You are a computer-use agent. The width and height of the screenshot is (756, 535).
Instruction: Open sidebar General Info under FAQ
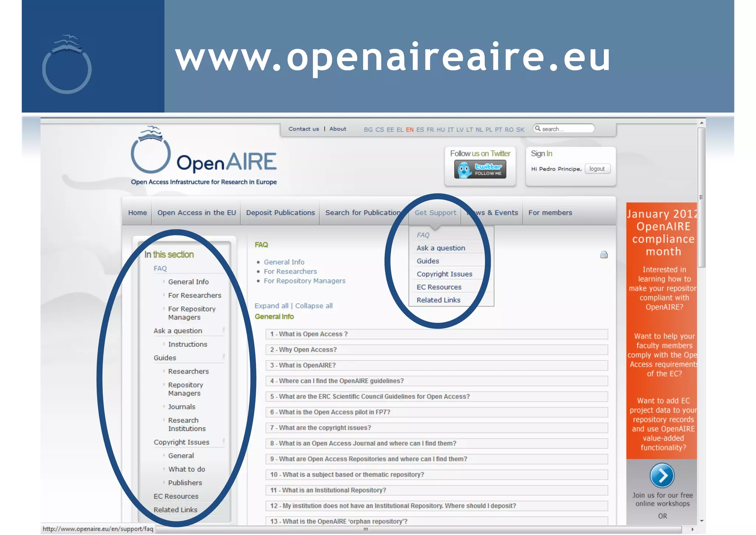188,282
